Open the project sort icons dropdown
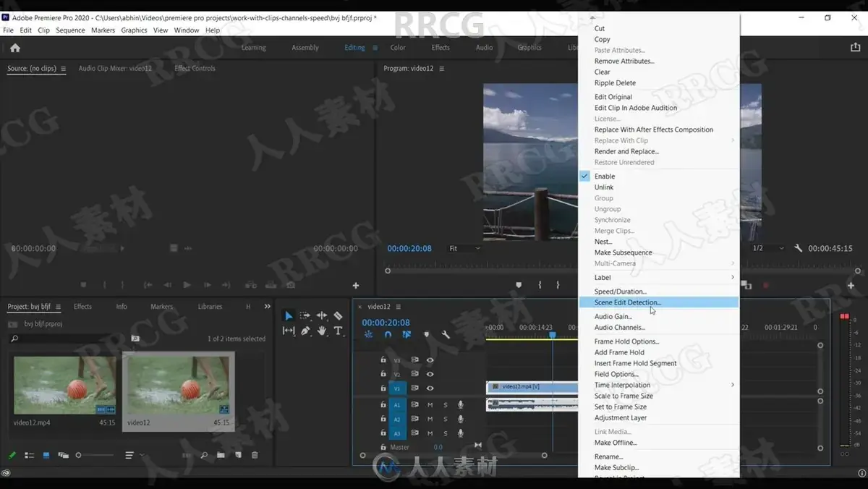Viewport: 868px width, 489px height. tap(134, 455)
